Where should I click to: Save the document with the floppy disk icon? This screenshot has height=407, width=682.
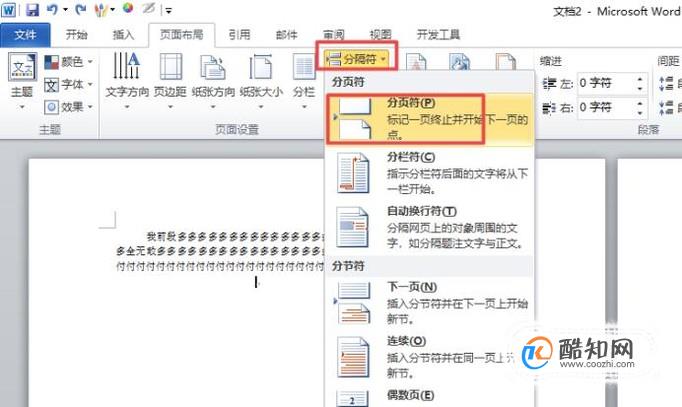click(x=32, y=10)
